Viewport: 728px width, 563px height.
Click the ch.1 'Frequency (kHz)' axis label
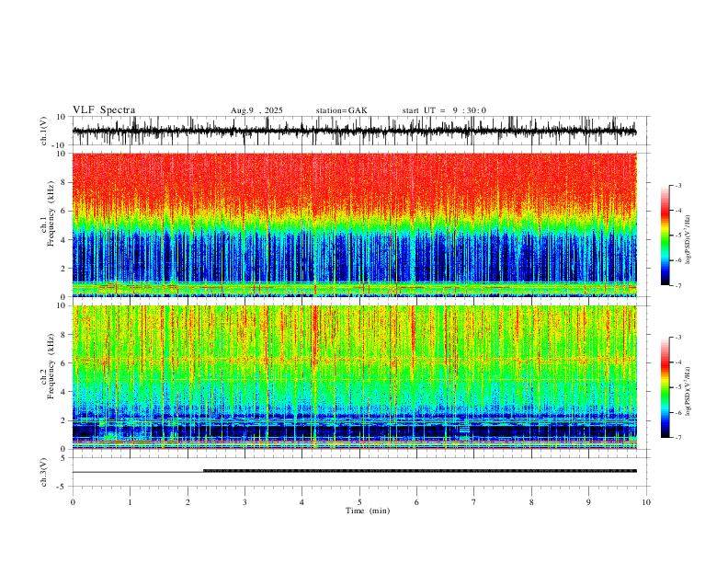coord(51,213)
